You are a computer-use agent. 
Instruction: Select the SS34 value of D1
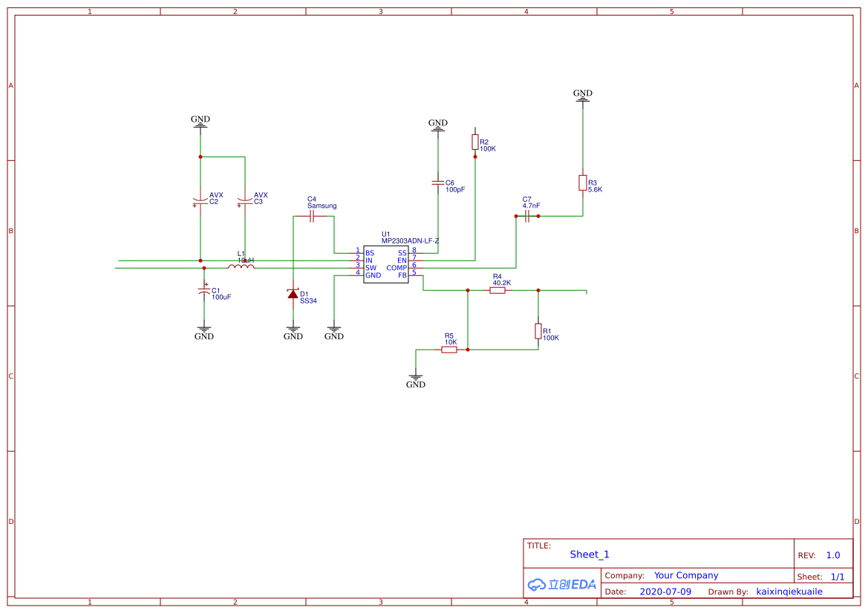[308, 301]
